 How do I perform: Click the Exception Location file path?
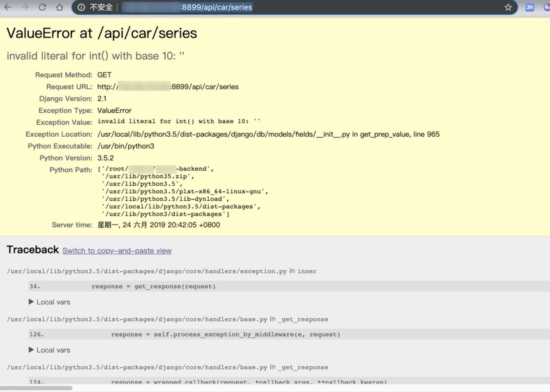(x=268, y=134)
